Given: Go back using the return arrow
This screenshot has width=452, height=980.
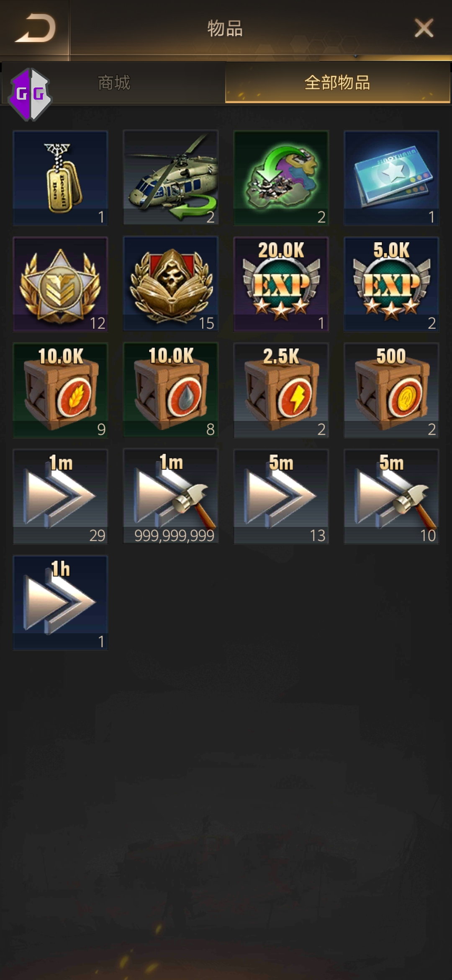Looking at the screenshot, I should pos(35,28).
